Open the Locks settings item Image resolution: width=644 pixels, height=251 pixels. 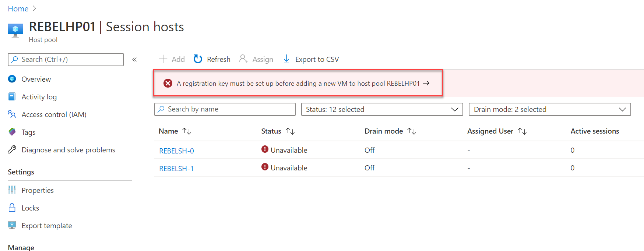(x=30, y=208)
